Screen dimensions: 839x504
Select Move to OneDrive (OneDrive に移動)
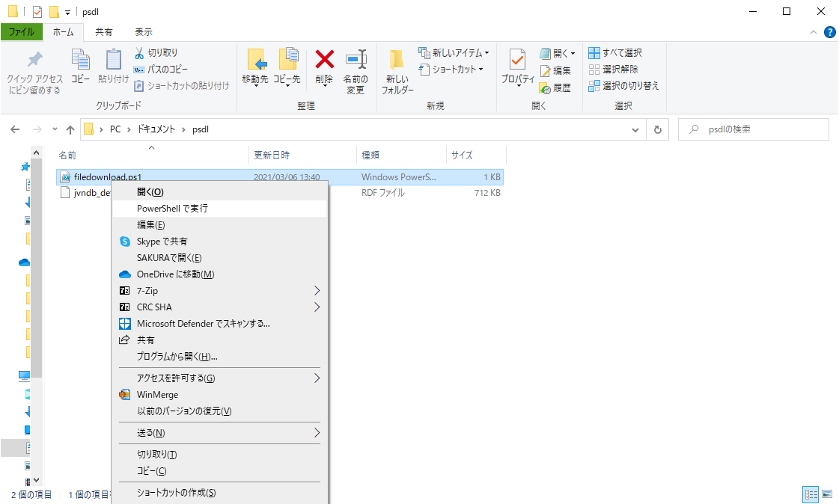pos(219,274)
